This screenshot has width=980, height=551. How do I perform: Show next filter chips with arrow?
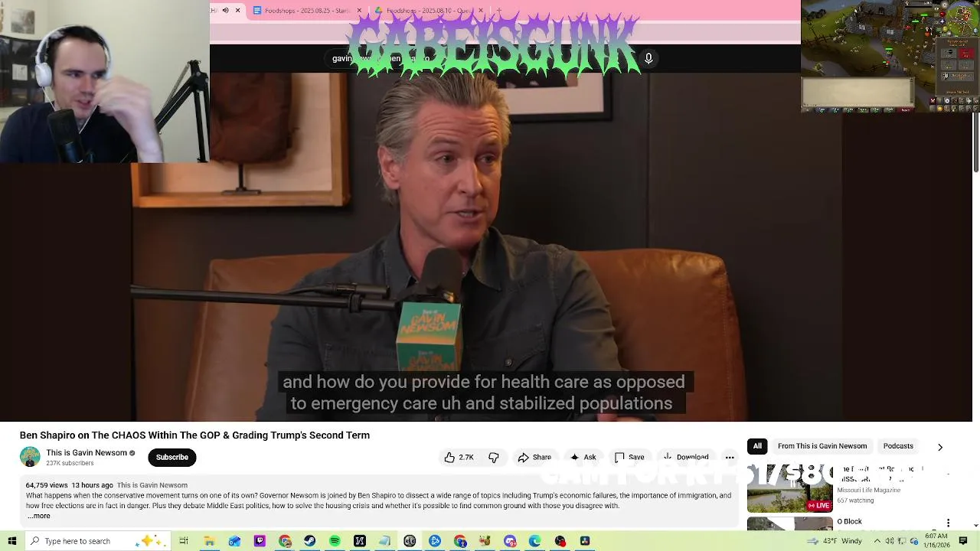click(x=940, y=447)
